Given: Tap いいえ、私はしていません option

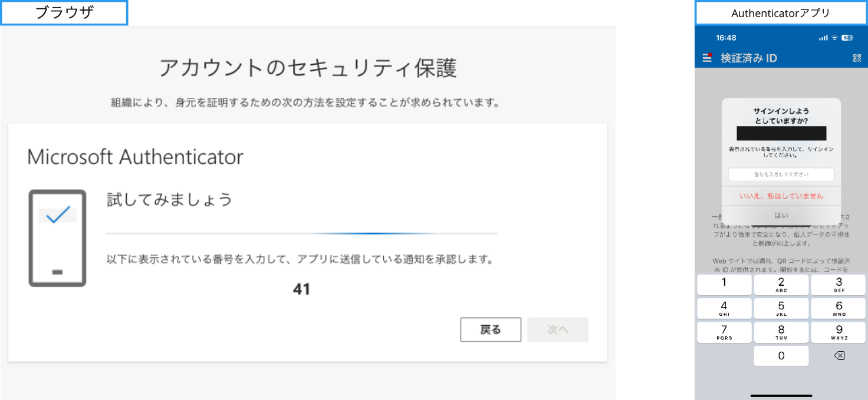Looking at the screenshot, I should click(781, 196).
